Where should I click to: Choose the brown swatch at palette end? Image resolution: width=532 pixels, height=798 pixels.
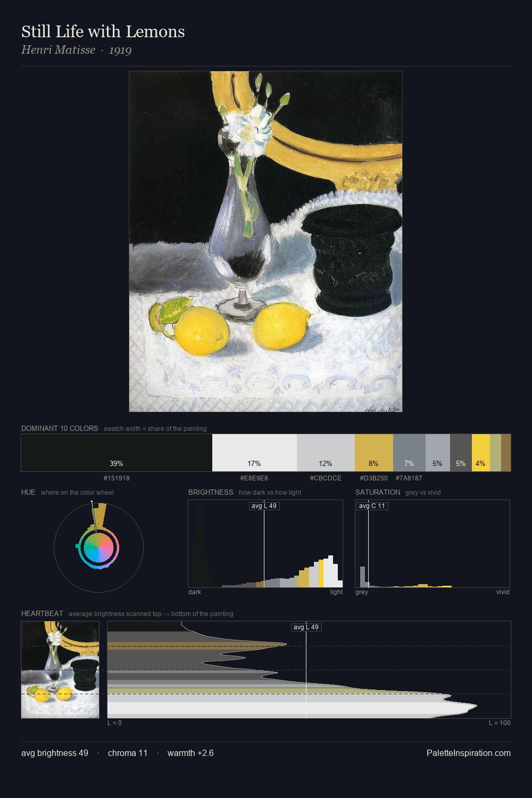(x=506, y=453)
